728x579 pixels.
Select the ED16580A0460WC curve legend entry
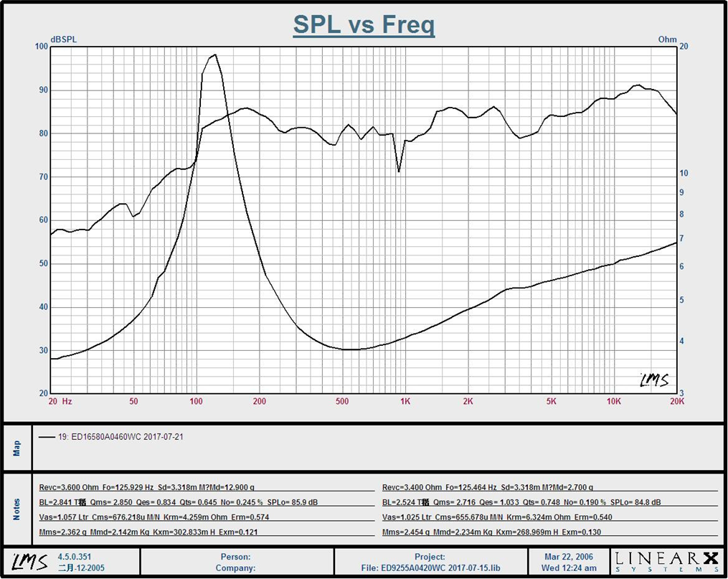[x=120, y=437]
